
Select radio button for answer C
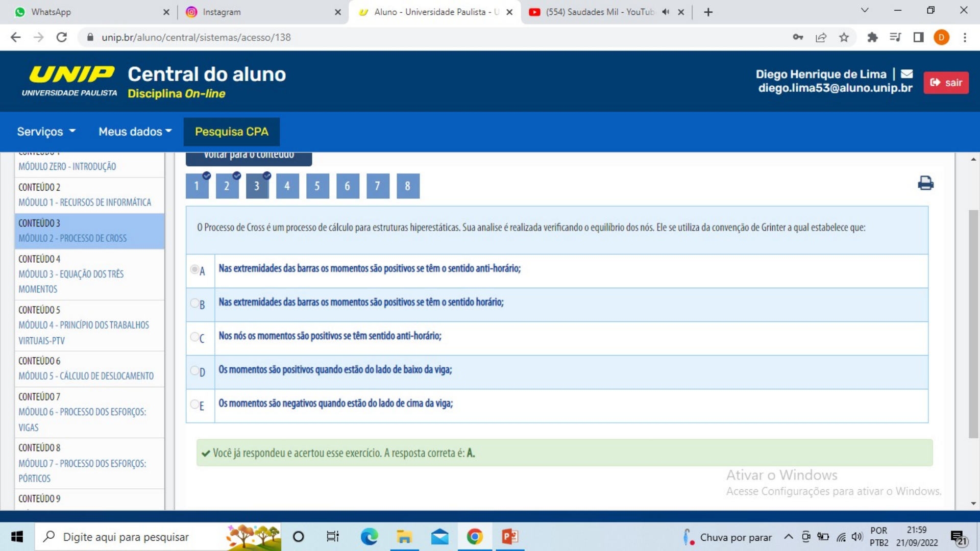coord(194,337)
